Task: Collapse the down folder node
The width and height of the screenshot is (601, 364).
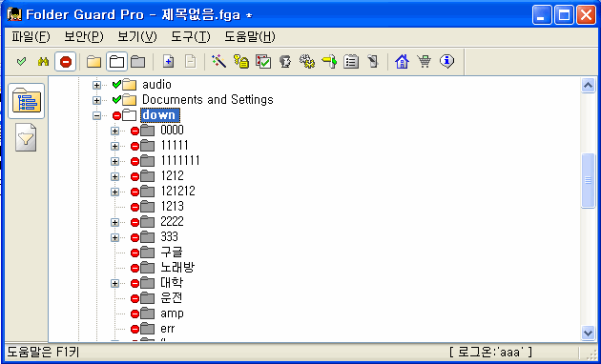Action: 96,115
